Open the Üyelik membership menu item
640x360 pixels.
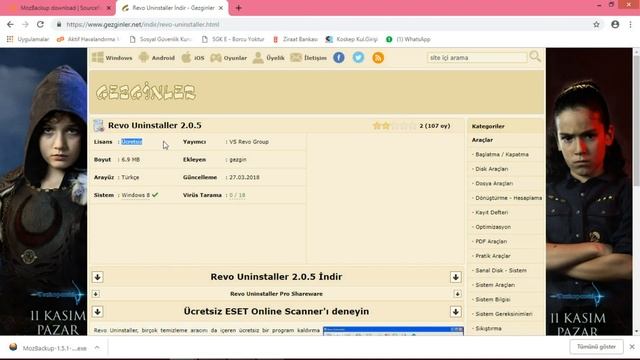(x=269, y=58)
